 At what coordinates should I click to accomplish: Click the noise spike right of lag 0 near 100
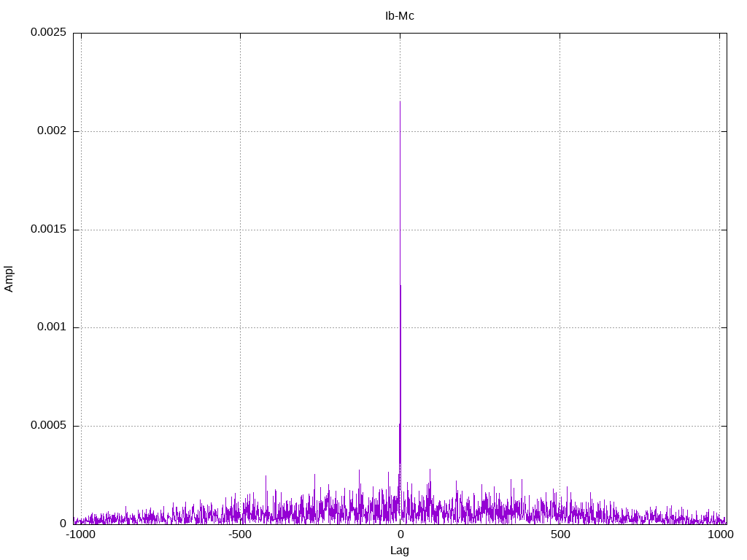tap(430, 470)
